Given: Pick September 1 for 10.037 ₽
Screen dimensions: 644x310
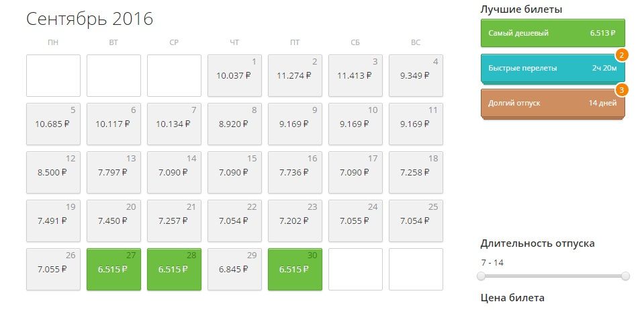Looking at the screenshot, I should (234, 75).
